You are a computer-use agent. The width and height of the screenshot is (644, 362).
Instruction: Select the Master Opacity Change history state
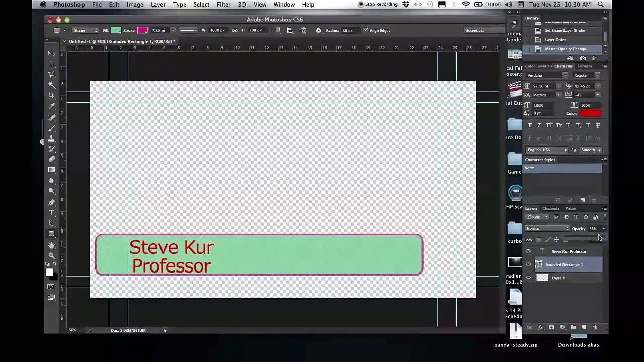click(566, 49)
